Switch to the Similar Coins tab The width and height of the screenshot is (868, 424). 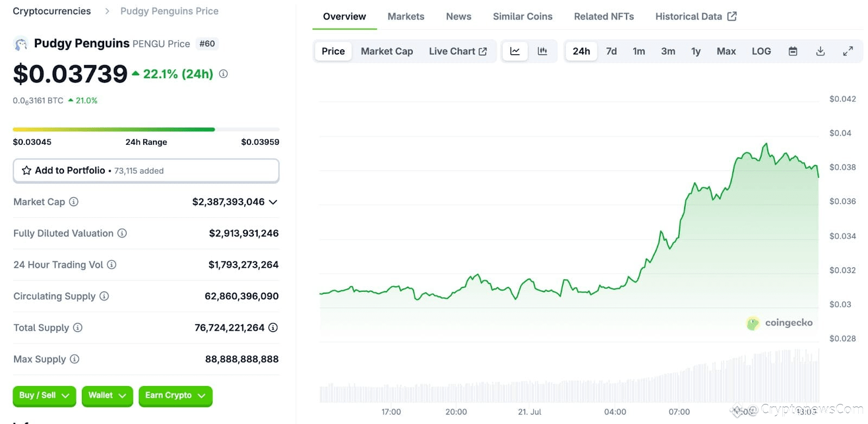[522, 16]
